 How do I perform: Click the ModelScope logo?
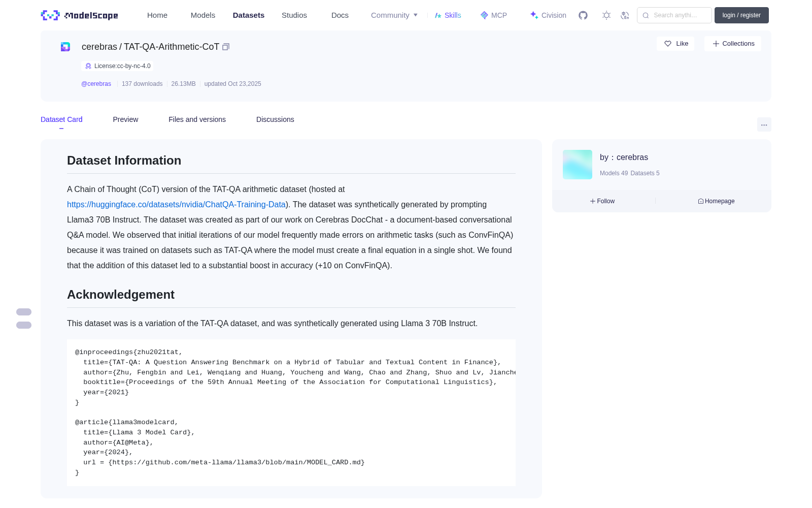point(80,15)
